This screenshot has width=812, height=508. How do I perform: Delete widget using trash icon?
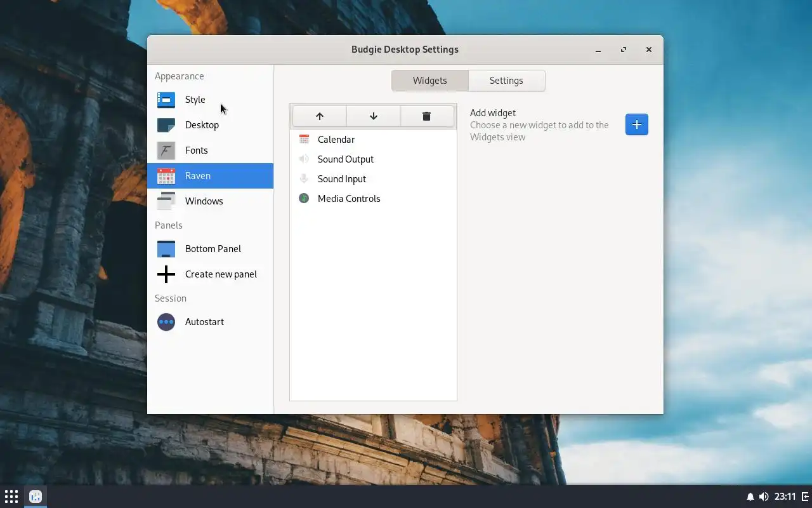(x=427, y=116)
